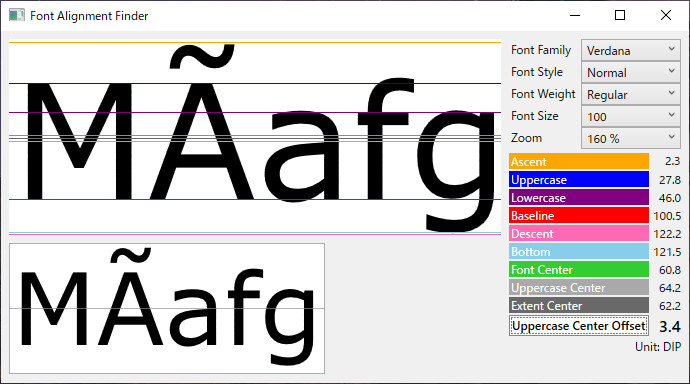The image size is (690, 384).
Task: Expand the Zoom dropdown showing 160 %
Action: pos(631,138)
